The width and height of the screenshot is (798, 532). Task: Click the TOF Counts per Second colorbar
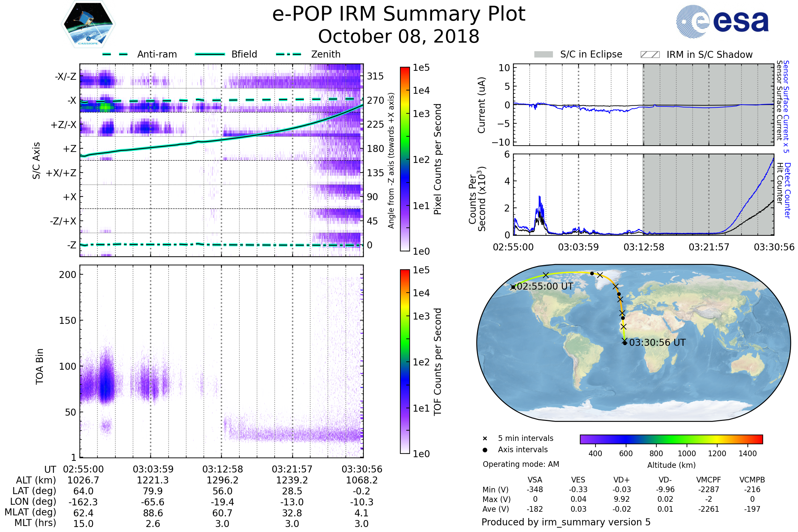tap(405, 361)
